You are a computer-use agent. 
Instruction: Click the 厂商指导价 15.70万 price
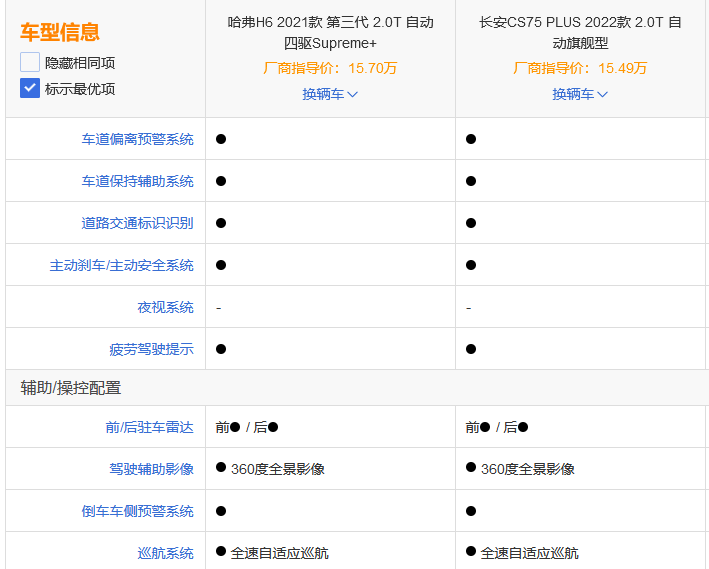(330, 68)
